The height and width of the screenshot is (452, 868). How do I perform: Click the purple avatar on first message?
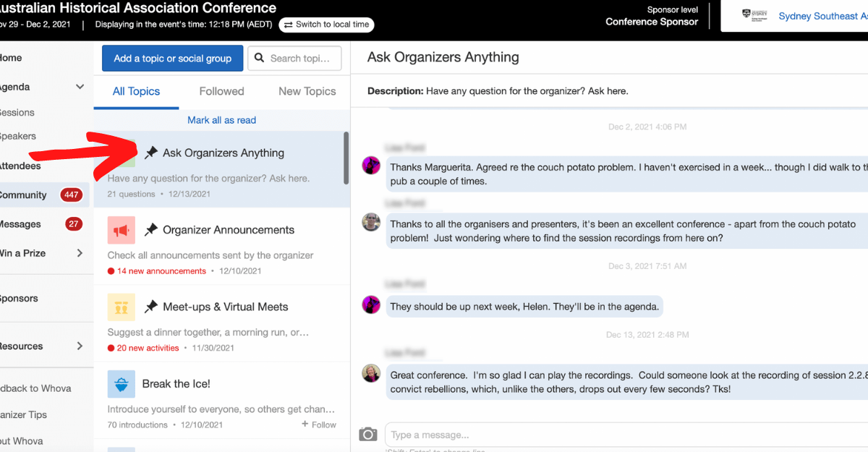(x=371, y=165)
